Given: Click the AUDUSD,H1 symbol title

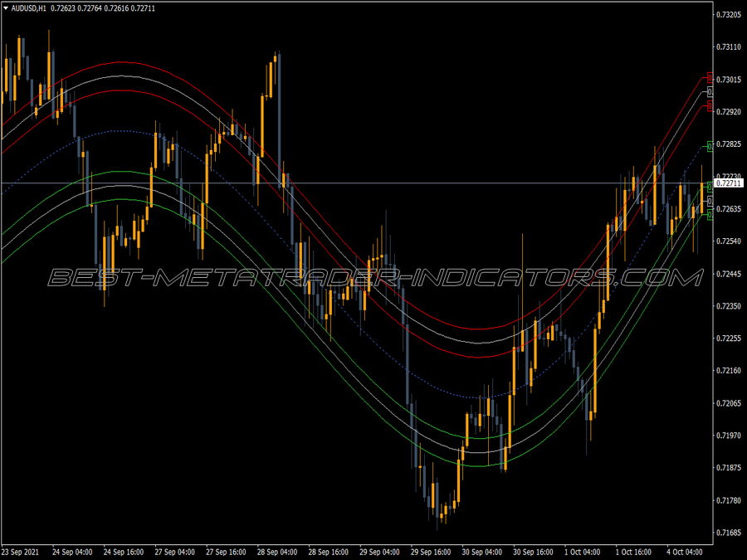Looking at the screenshot, I should 28,8.
